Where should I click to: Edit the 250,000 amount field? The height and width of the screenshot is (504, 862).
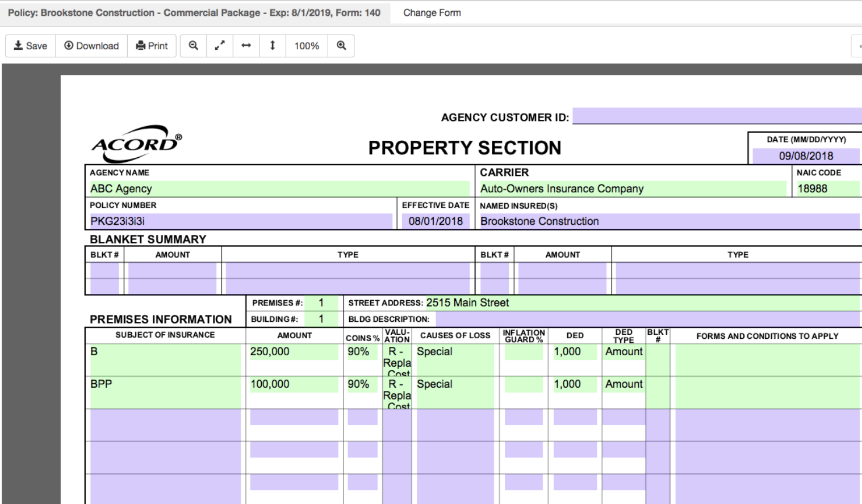pyautogui.click(x=294, y=352)
